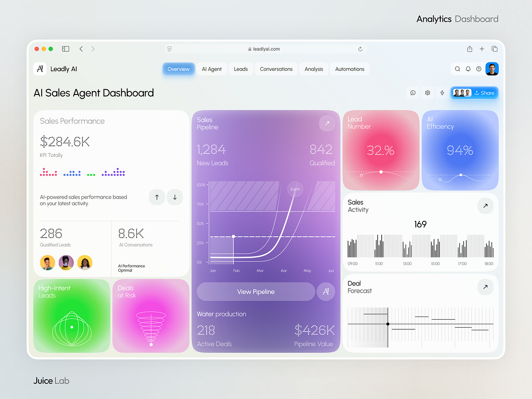This screenshot has width=532, height=399.
Task: Click the up arrow in Sales Performance
Action: (x=157, y=197)
